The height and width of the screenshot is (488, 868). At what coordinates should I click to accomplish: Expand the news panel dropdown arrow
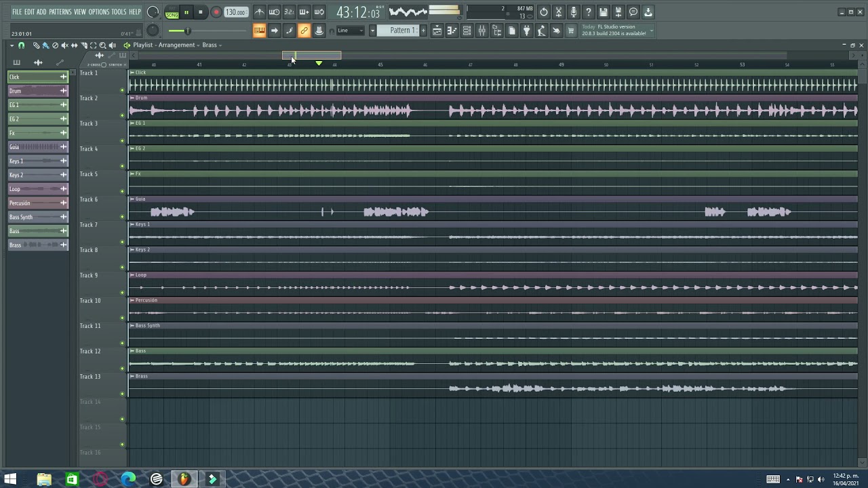click(x=652, y=30)
